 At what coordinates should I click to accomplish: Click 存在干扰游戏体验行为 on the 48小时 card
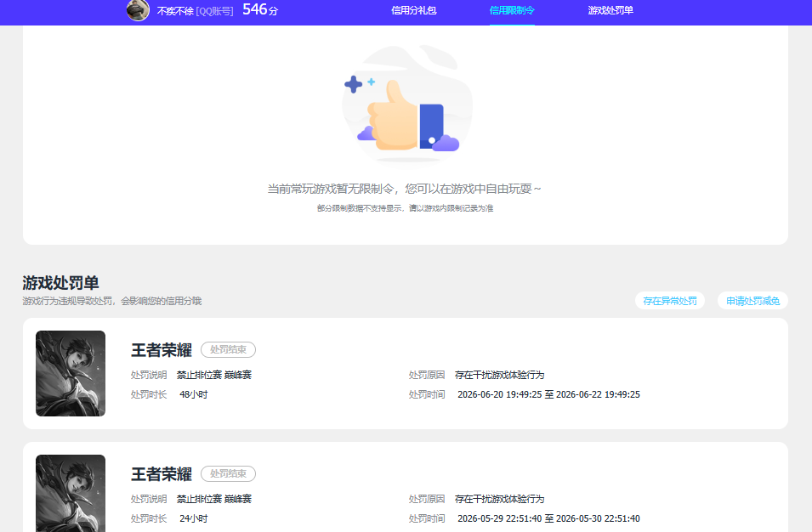[500, 375]
